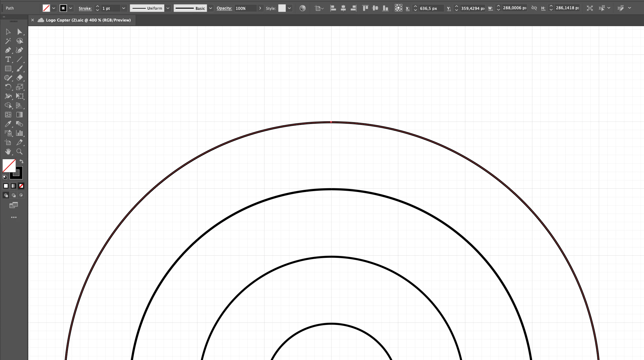Open the Uniform width profile dropdown
This screenshot has height=360, width=644.
coord(168,8)
